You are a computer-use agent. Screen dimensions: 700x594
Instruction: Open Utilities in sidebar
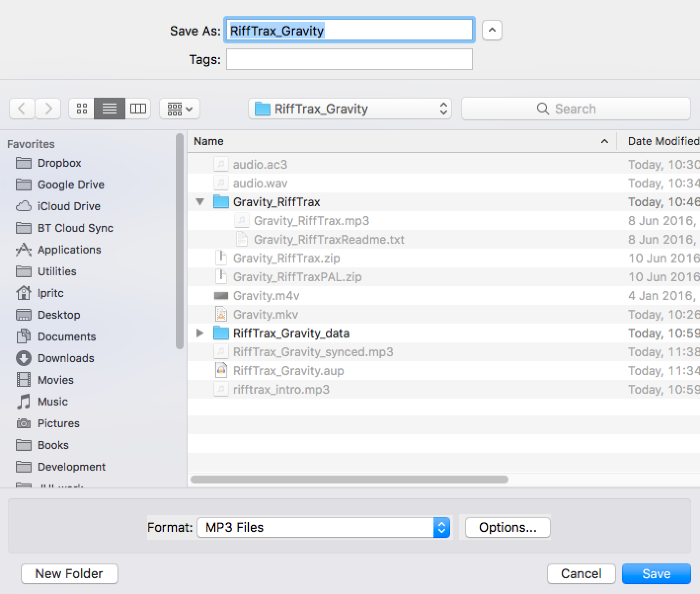(x=46, y=271)
